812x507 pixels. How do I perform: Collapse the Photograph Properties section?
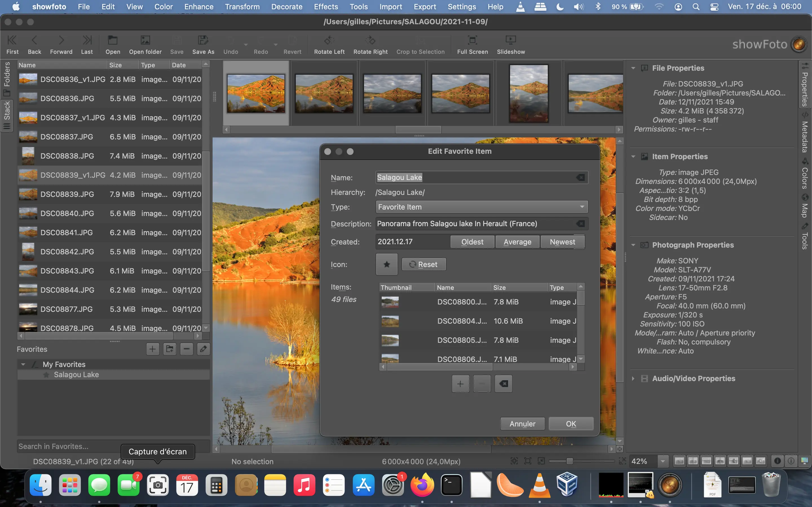point(634,245)
